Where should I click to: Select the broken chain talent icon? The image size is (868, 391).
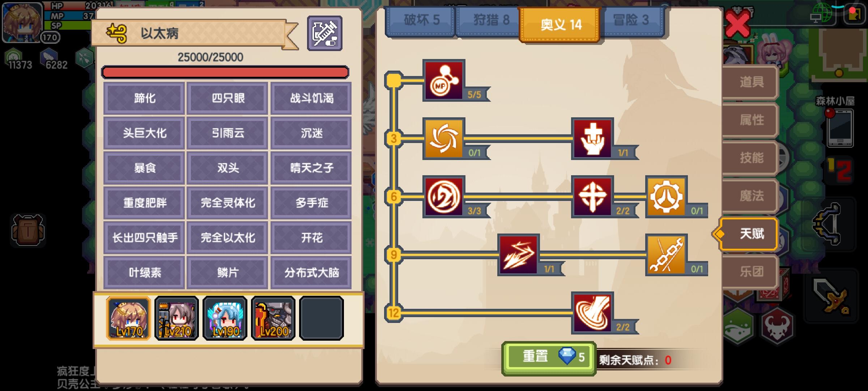(667, 255)
